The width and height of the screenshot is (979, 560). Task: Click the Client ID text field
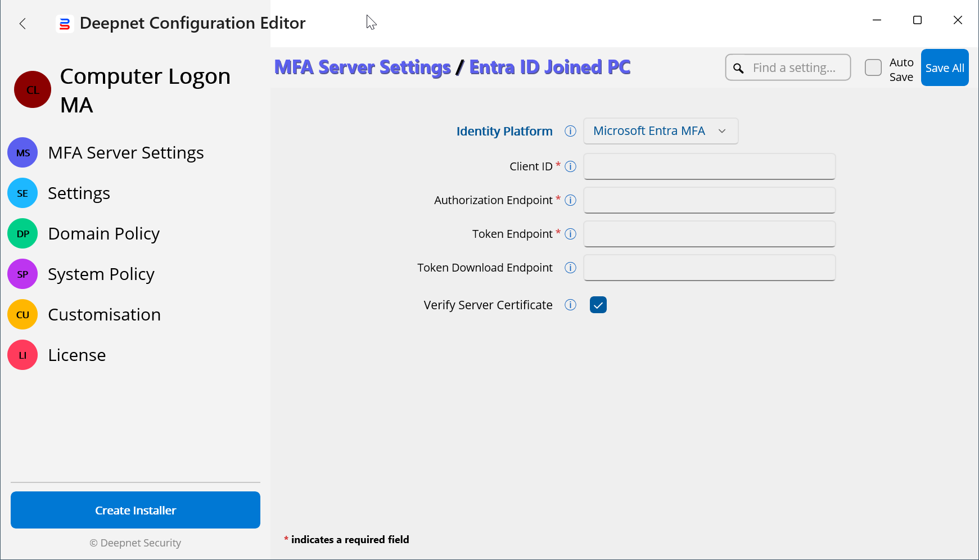[709, 166]
